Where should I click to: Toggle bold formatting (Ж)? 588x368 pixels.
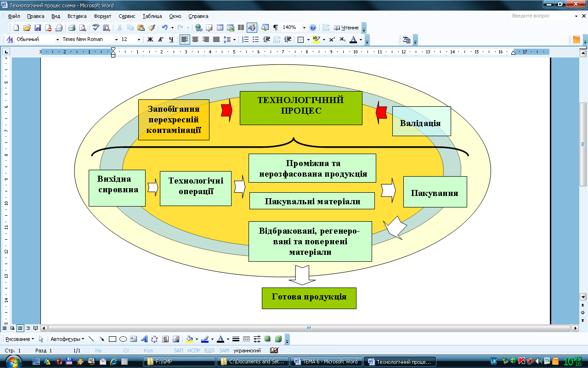tap(150, 40)
